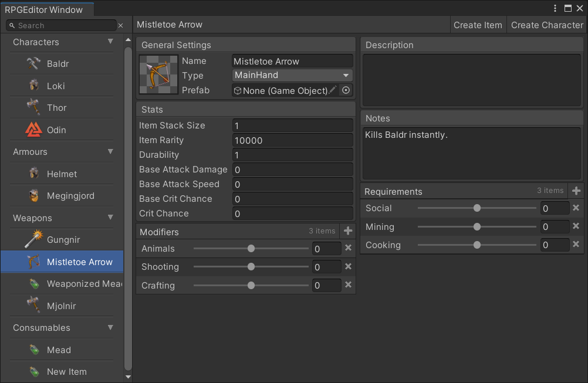
Task: Remove the Social requirement
Action: pos(576,208)
